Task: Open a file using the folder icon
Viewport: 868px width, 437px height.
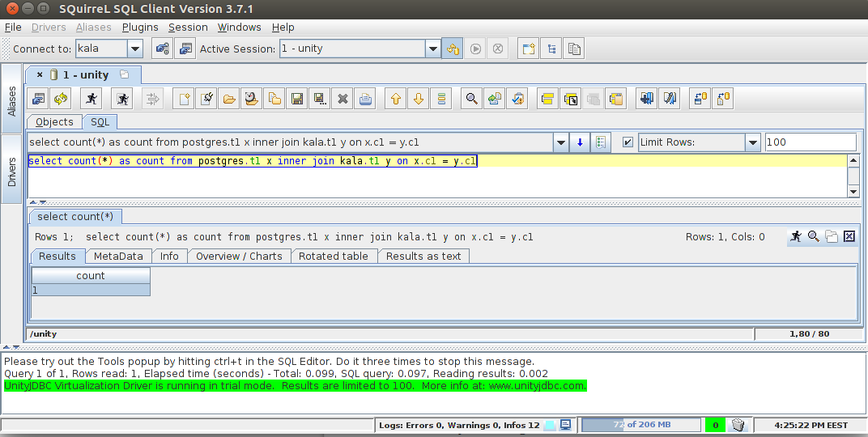Action: tap(229, 99)
